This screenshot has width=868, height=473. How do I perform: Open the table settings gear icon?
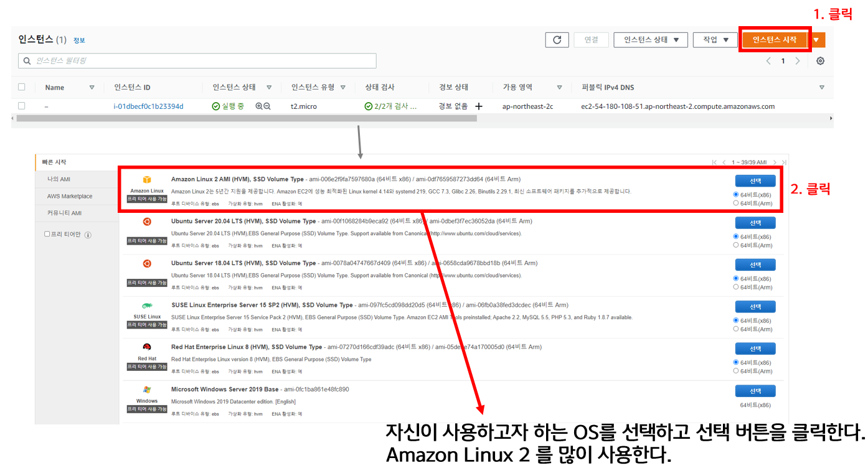tap(820, 61)
